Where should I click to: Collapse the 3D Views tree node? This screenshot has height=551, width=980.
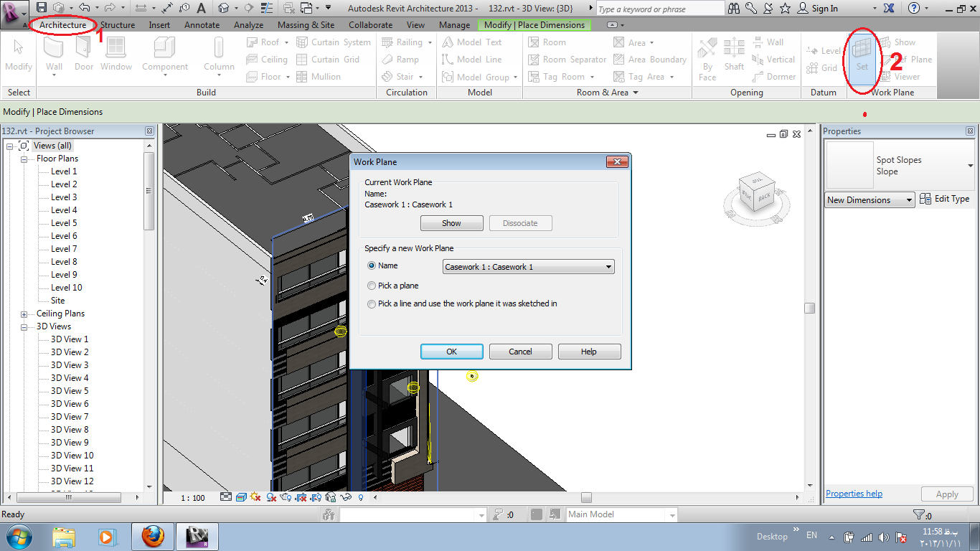point(24,327)
